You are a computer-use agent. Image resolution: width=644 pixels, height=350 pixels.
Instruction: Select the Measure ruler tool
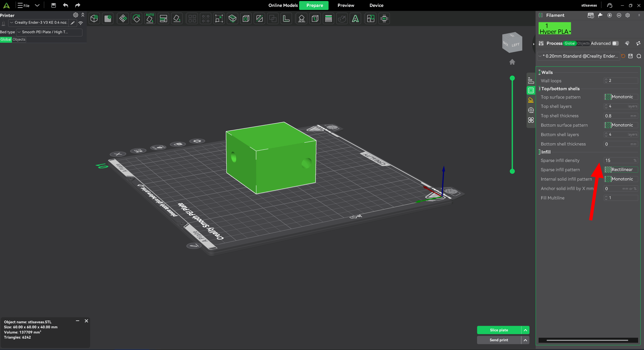coord(286,18)
